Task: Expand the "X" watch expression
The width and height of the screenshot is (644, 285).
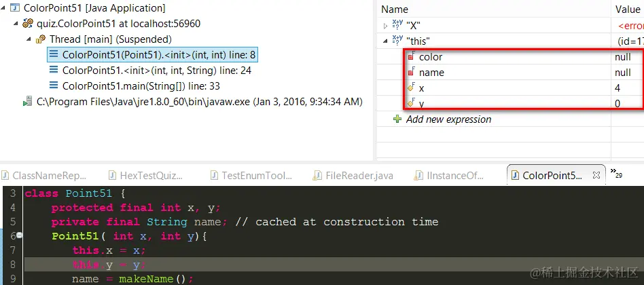Action: (x=385, y=26)
